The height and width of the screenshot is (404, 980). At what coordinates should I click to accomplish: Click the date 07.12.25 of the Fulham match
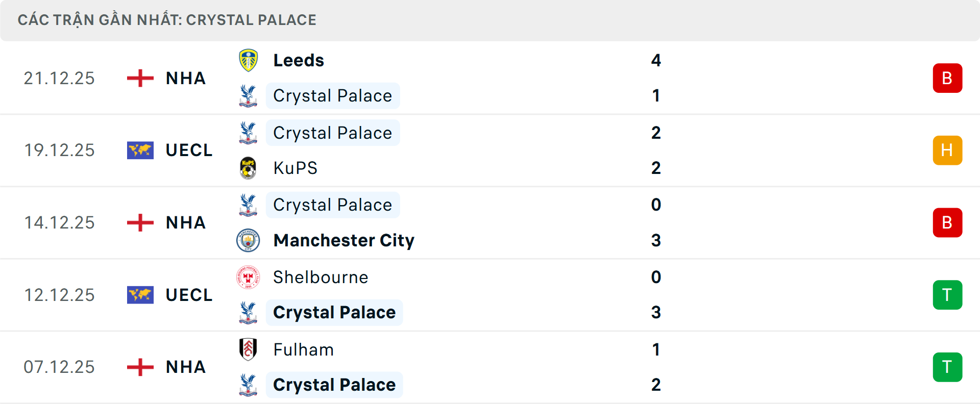click(59, 367)
